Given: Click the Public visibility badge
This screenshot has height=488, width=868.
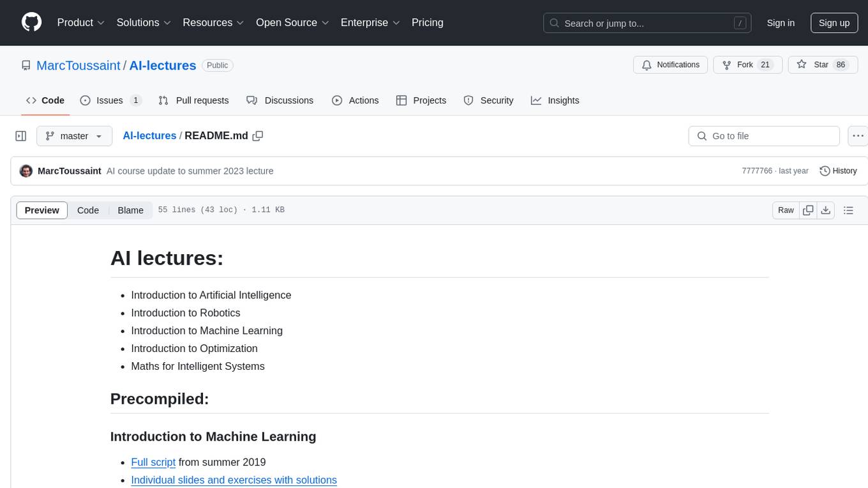Looking at the screenshot, I should tap(218, 65).
